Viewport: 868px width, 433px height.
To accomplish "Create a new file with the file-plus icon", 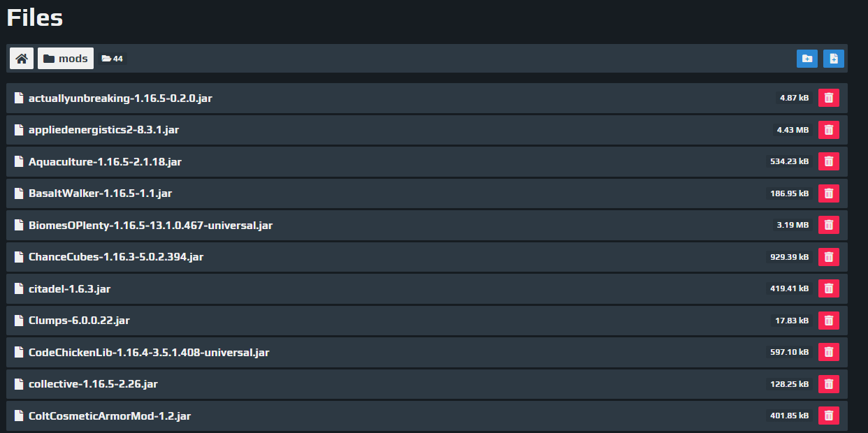I will [834, 59].
